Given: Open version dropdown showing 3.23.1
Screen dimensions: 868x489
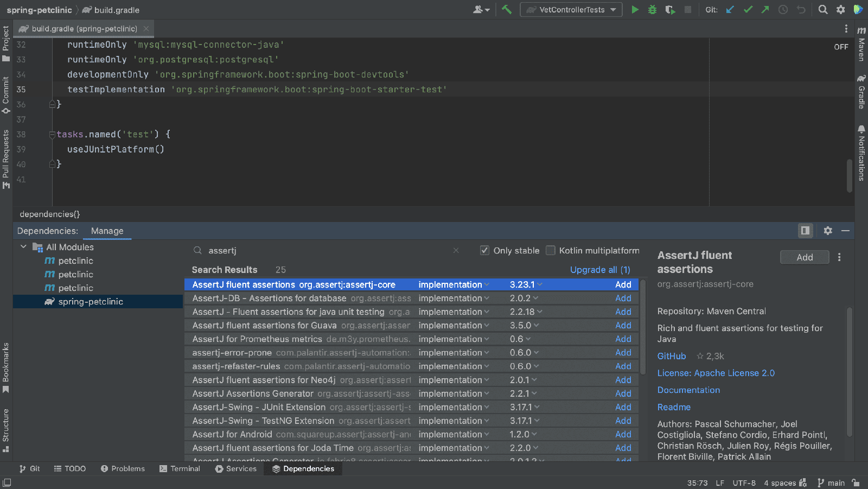Looking at the screenshot, I should tap(526, 284).
